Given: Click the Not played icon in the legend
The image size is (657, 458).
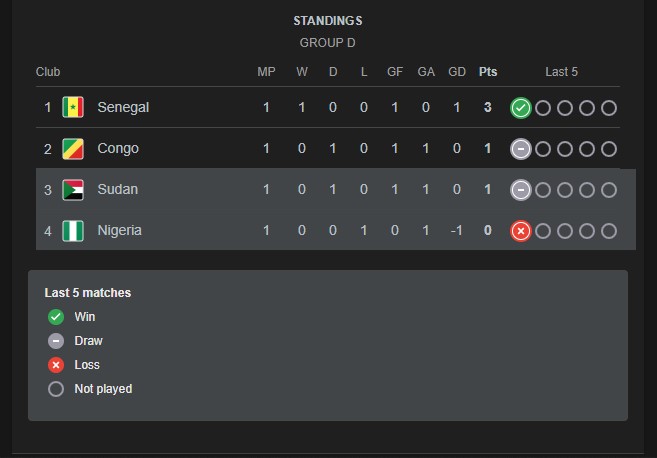Looking at the screenshot, I should tap(56, 389).
